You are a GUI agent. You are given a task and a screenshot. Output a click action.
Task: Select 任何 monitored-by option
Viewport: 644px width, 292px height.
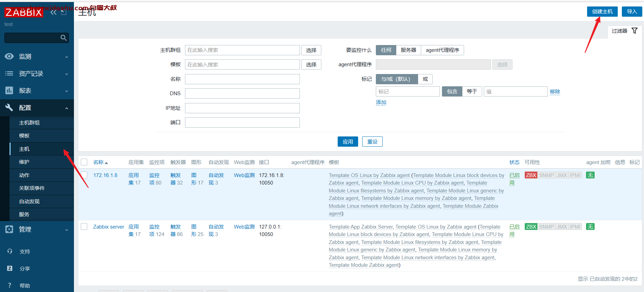click(x=386, y=50)
